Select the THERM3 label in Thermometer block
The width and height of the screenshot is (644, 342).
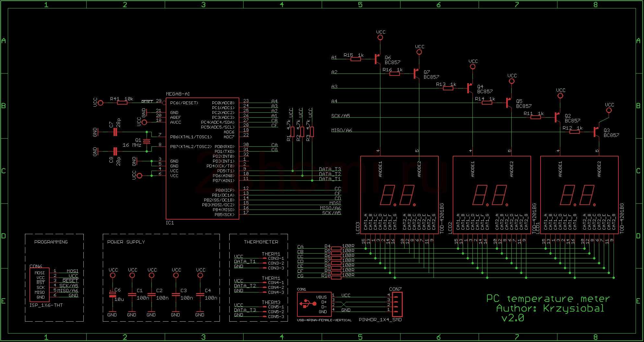[271, 302]
